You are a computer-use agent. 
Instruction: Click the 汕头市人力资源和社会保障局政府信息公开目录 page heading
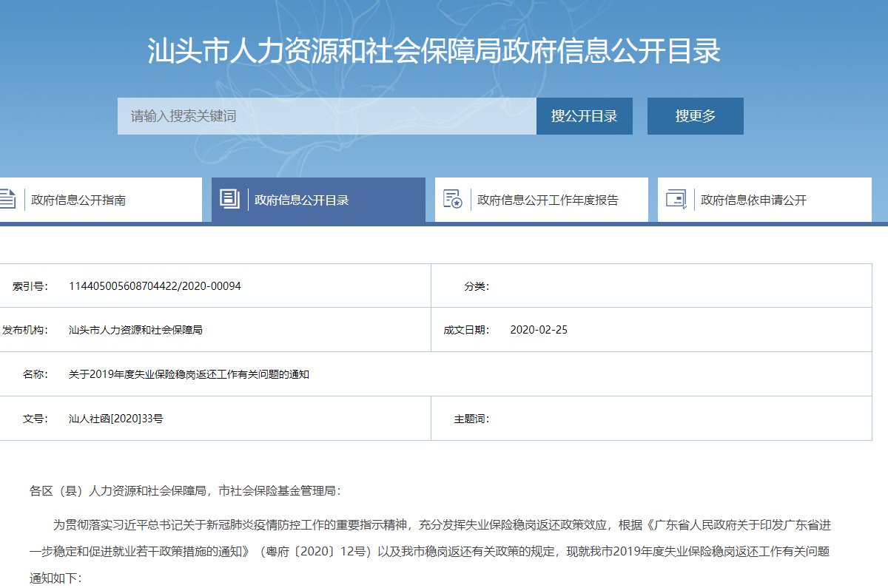[x=434, y=52]
